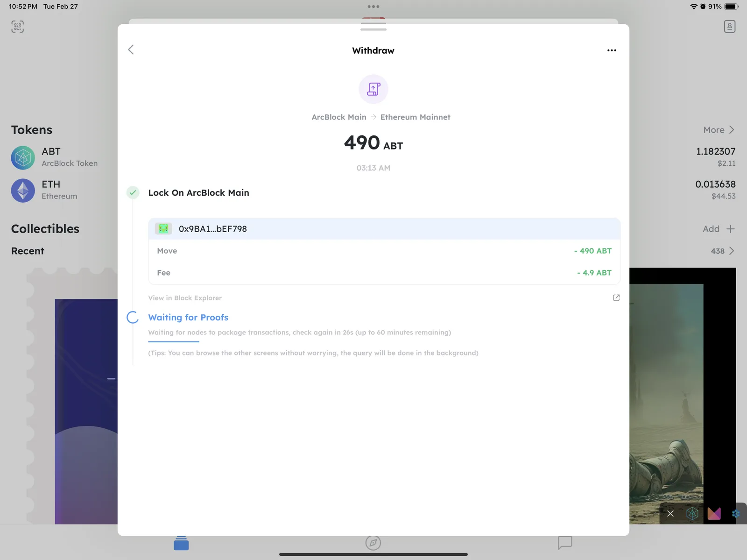Click the waiting for nodes status message

pos(300,333)
